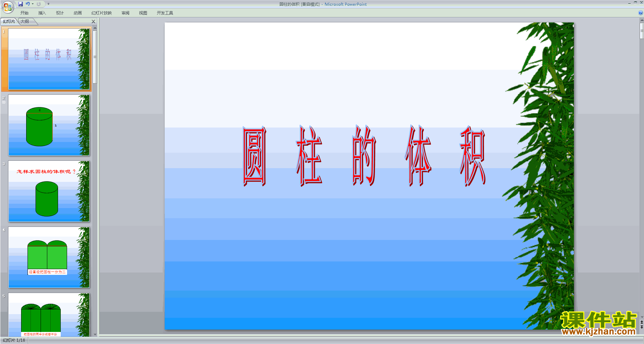Select slide 4 thumbnail 沿直径把圆柱一分为二
Viewport: 644px width, 344px height.
coord(49,257)
